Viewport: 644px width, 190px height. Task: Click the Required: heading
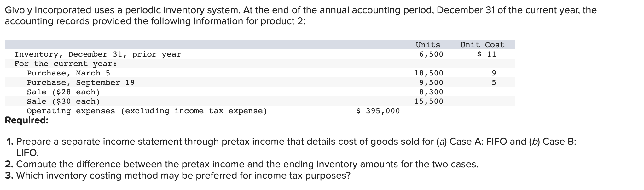[27, 120]
